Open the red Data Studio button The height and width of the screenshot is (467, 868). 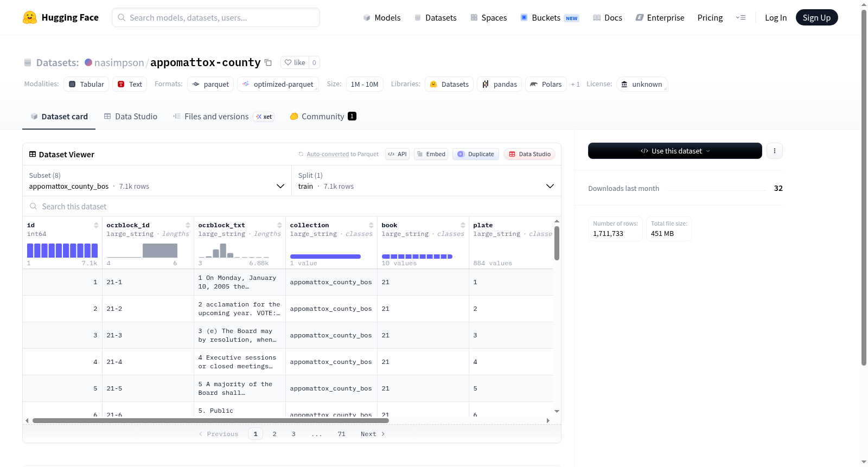(x=529, y=154)
